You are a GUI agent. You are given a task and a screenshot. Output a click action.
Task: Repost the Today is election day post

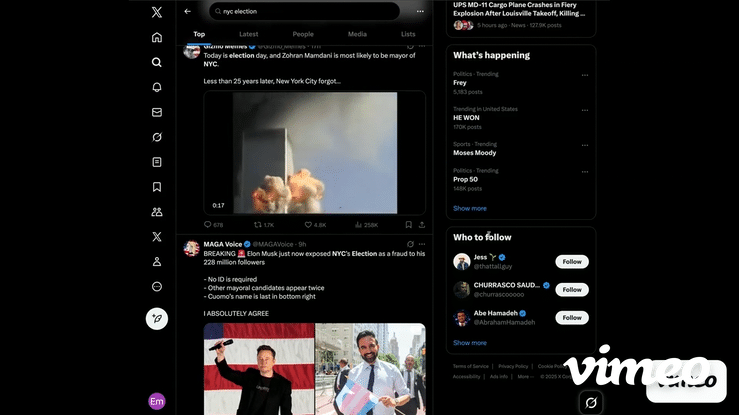[x=258, y=225]
